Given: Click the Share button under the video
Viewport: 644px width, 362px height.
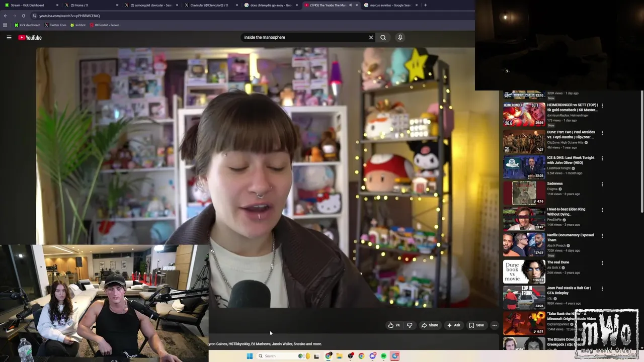Looking at the screenshot, I should click(x=430, y=325).
